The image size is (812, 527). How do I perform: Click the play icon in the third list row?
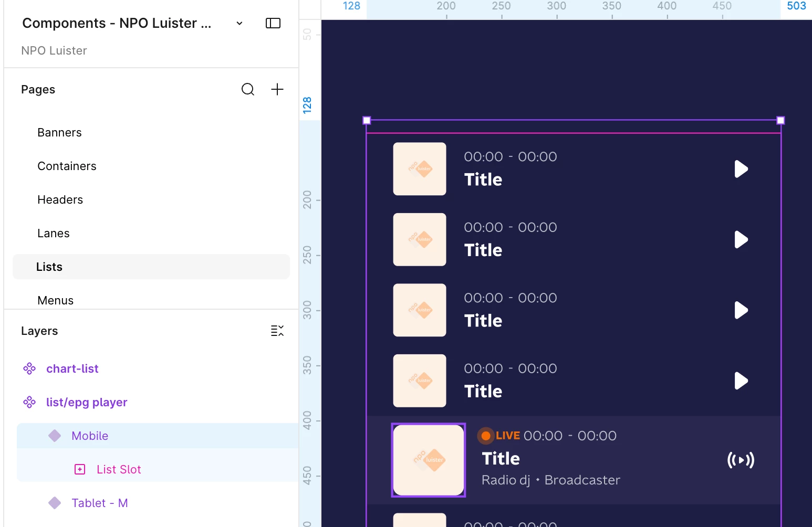[741, 310]
